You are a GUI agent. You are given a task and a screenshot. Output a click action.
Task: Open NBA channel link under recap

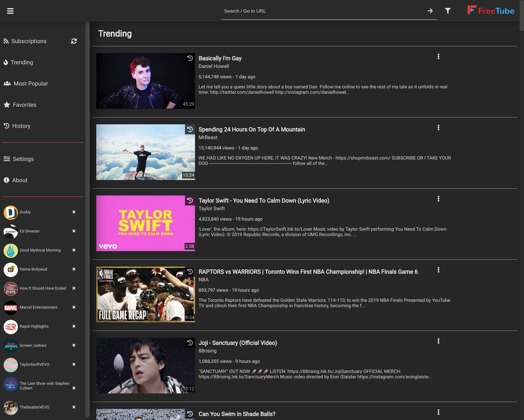(x=204, y=280)
